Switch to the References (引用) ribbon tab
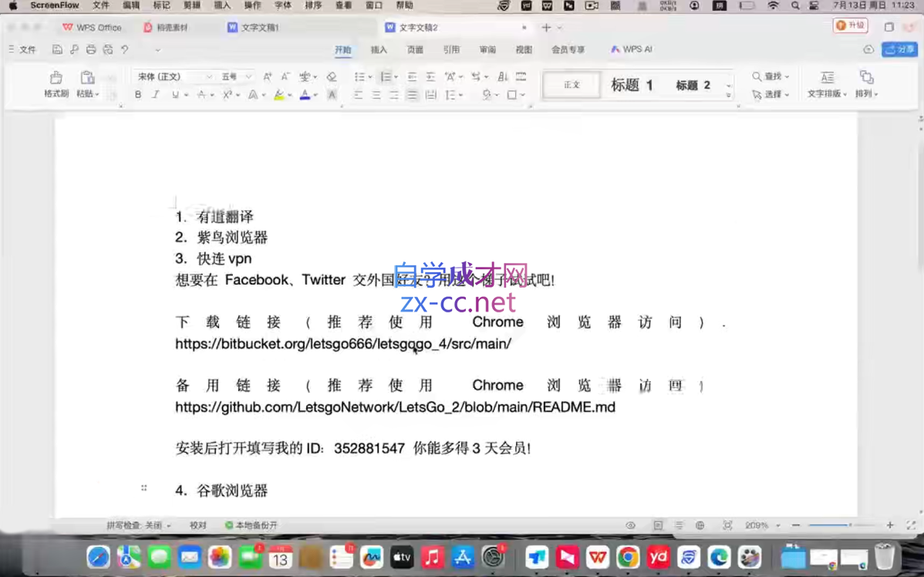The image size is (924, 577). [x=451, y=49]
